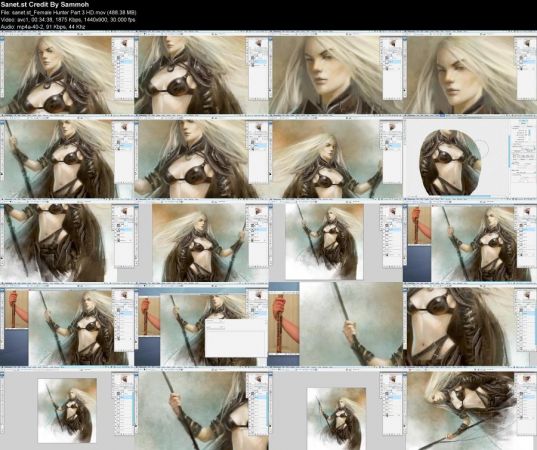Open second row's mirrored frame with hair blowing left
Image resolution: width=537 pixels, height=450 pixels.
[x=336, y=157]
